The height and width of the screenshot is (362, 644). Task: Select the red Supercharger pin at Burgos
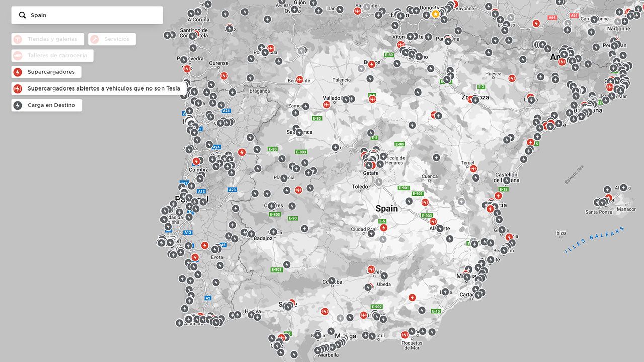[371, 64]
